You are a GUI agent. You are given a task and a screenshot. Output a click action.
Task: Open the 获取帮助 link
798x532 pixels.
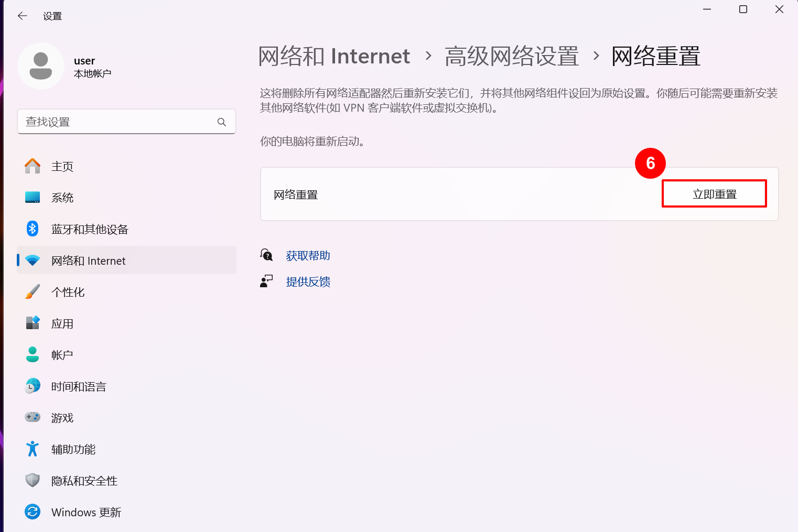point(307,255)
